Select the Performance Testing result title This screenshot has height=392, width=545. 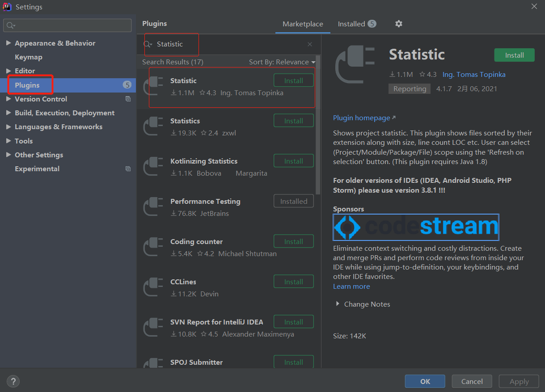pyautogui.click(x=205, y=201)
